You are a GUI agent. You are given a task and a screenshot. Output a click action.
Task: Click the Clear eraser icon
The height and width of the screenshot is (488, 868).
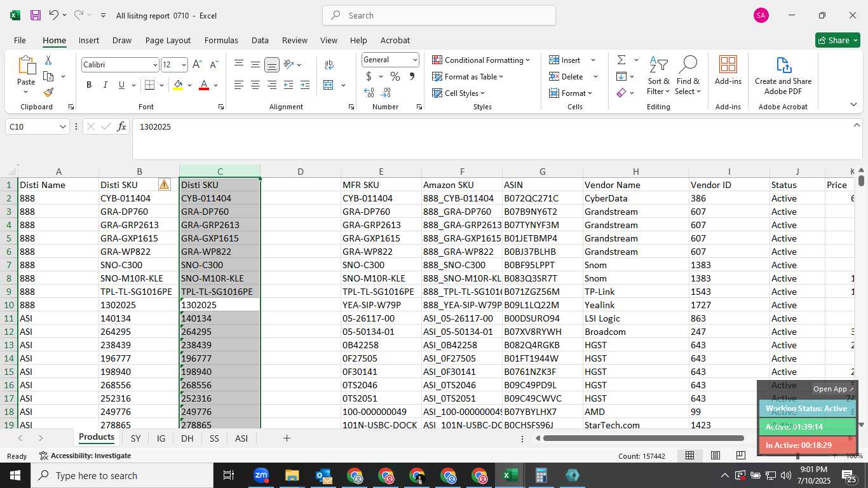(621, 93)
